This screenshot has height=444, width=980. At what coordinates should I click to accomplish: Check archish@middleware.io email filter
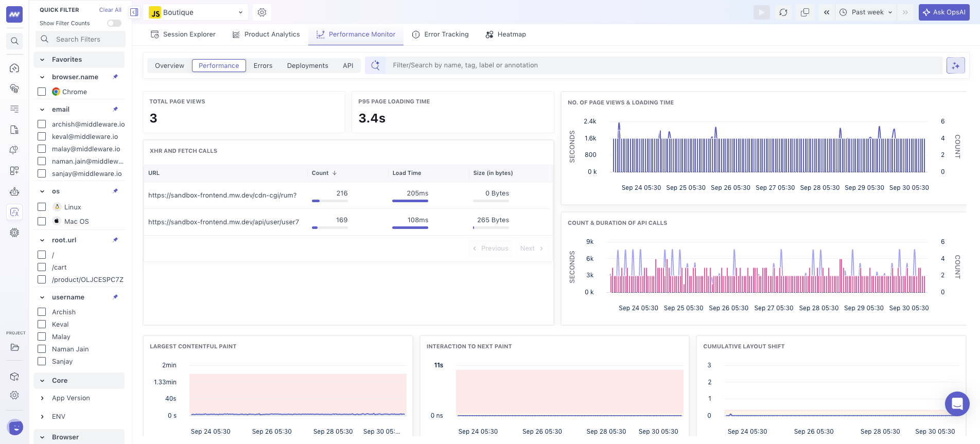[42, 124]
